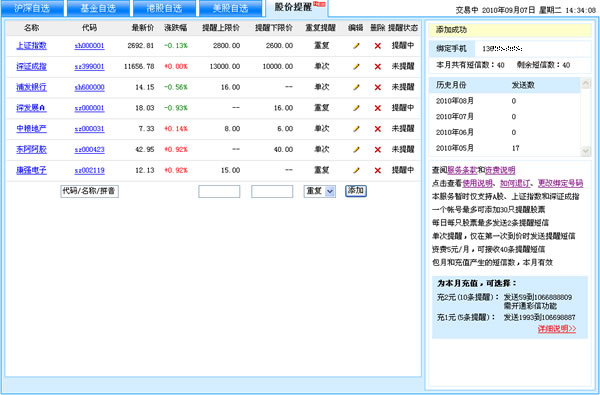600x395 pixels.
Task: Switch to the 基金自选 tab
Action: (x=98, y=8)
